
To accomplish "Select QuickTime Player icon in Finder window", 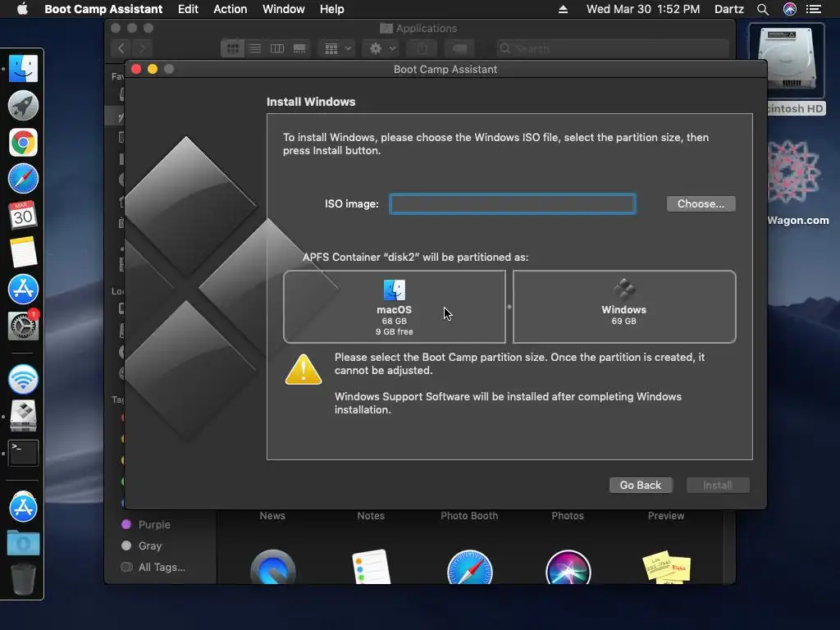I will 272,568.
